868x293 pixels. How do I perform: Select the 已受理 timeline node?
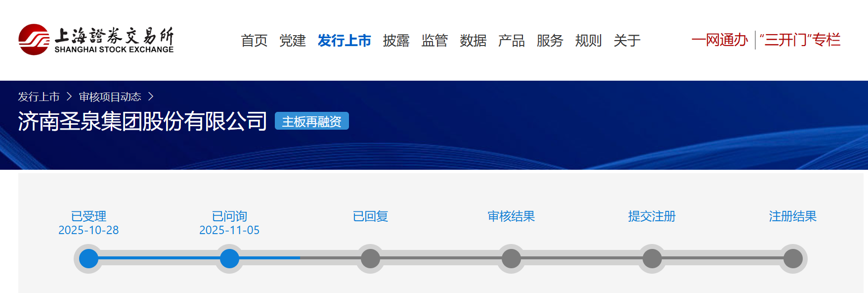click(88, 258)
